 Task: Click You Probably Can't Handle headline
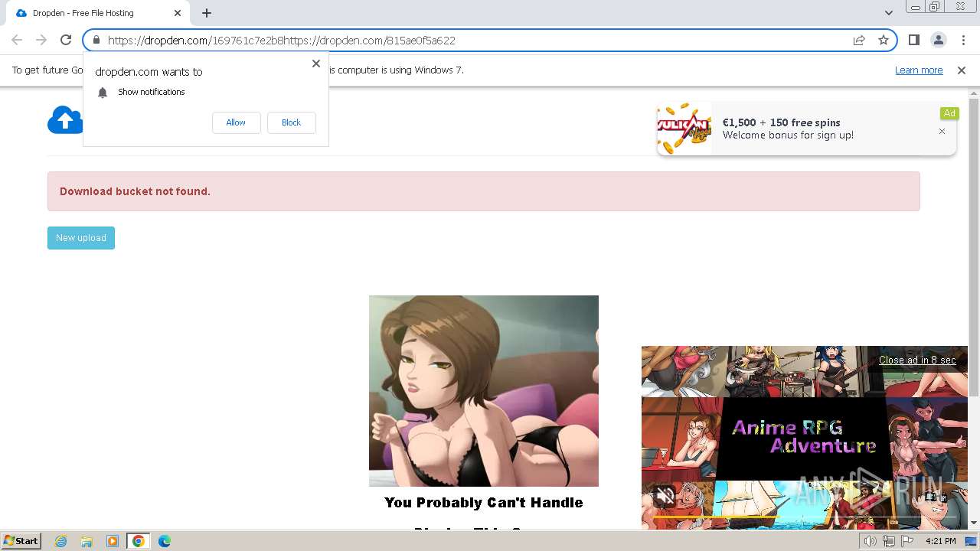pos(484,503)
